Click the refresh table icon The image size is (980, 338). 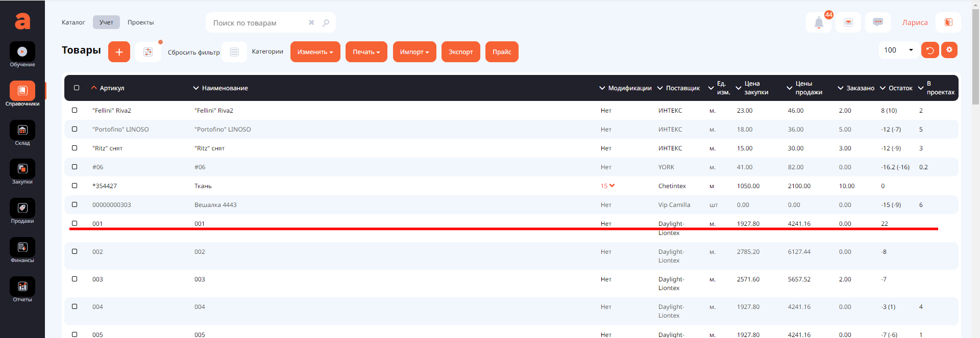[x=930, y=50]
